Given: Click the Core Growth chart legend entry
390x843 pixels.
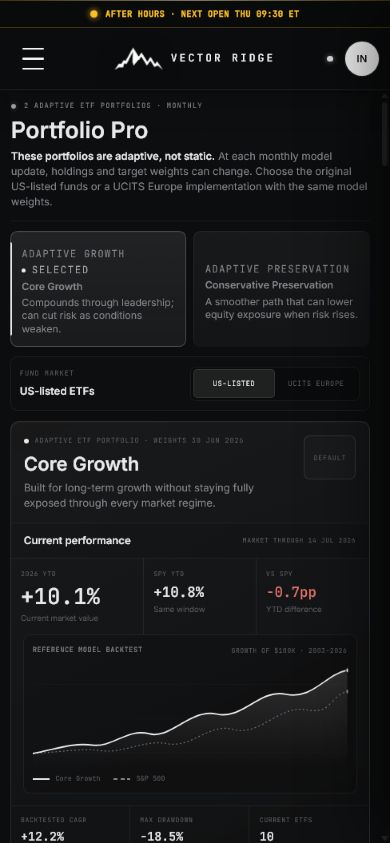Looking at the screenshot, I should tap(66, 778).
